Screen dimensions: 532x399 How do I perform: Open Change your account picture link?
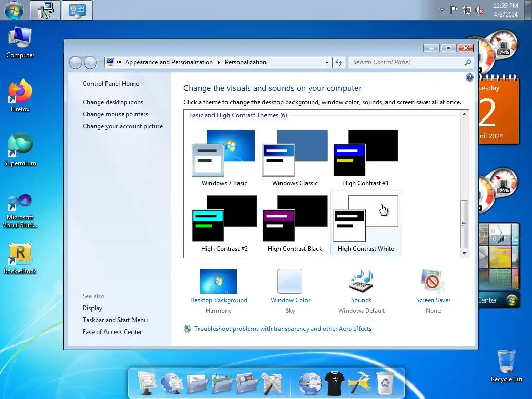[123, 126]
